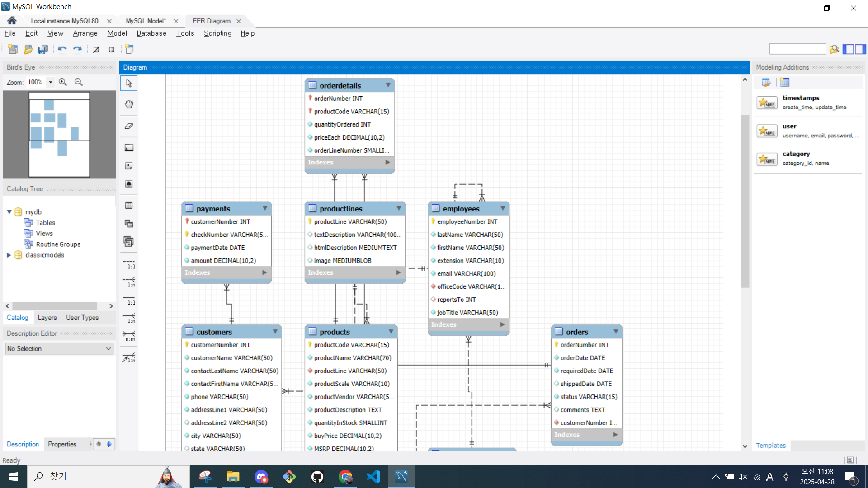This screenshot has height=488, width=868.
Task: Click the zoom out magnifier icon
Action: [x=79, y=82]
